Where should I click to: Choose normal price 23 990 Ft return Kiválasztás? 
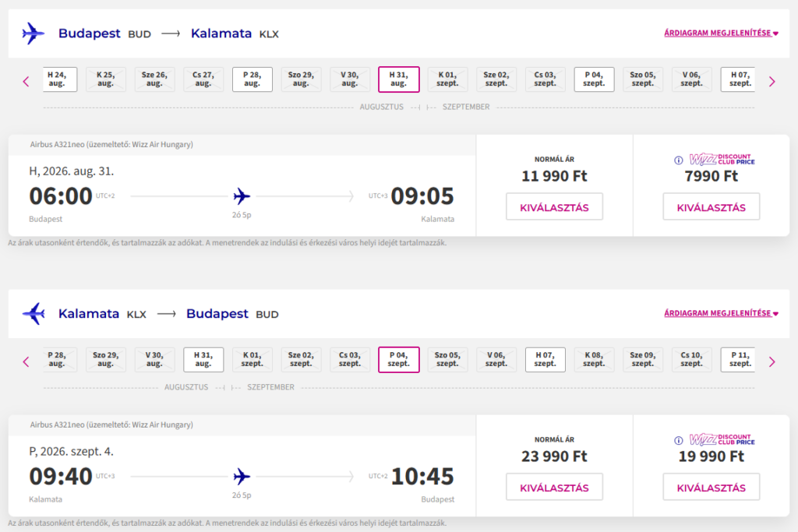[x=554, y=488]
